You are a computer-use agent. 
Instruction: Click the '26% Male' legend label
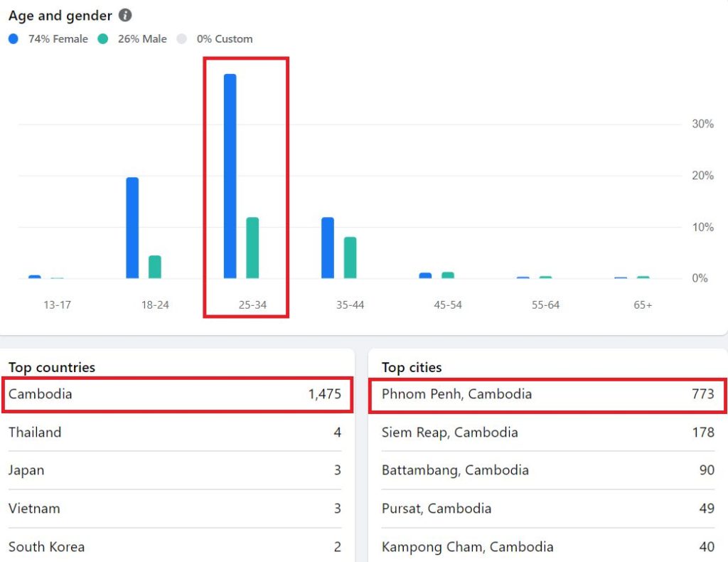(x=142, y=39)
